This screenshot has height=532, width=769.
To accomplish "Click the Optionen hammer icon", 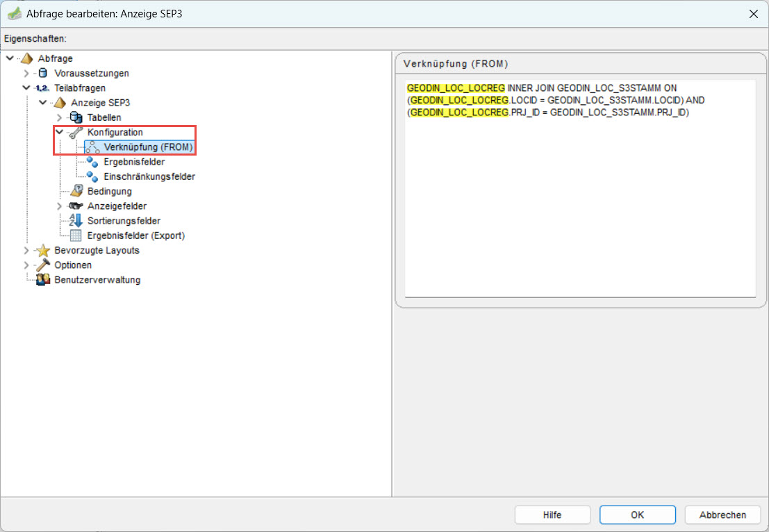I will point(43,265).
